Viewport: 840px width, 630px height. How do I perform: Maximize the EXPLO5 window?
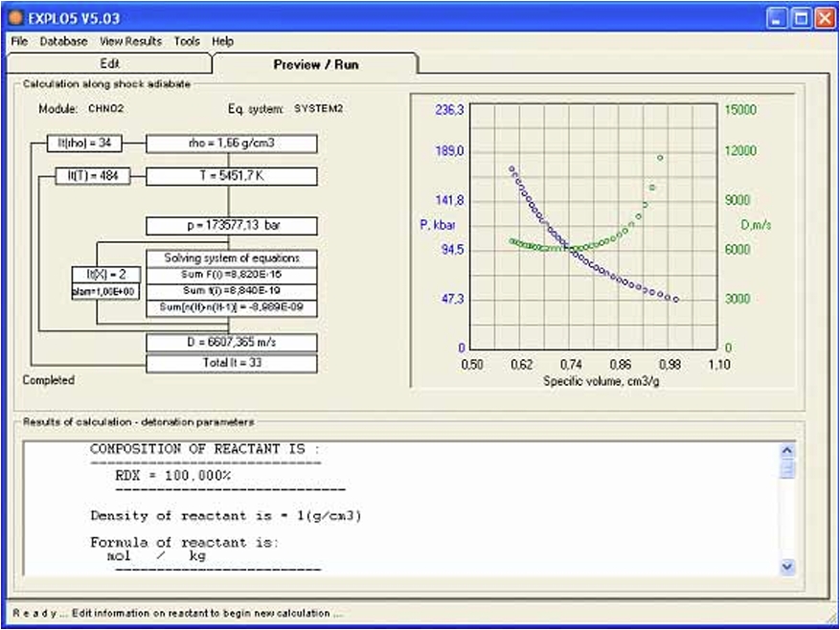(x=802, y=19)
